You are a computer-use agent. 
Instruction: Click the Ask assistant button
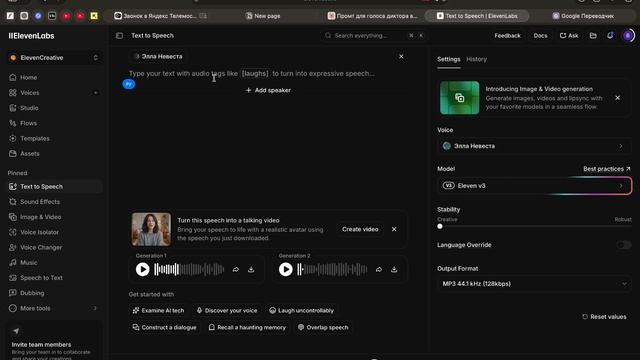[569, 36]
